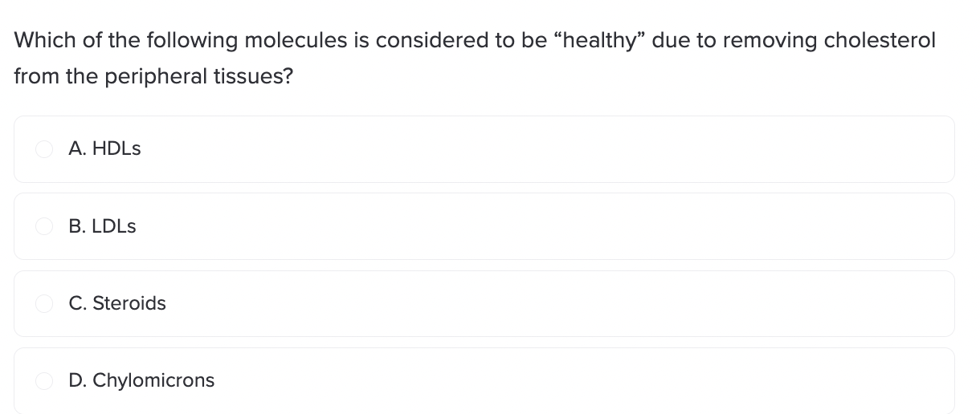Screen dimensions: 980x414
Task: Choose the radio button beside C. Steroids
Action: tap(44, 303)
